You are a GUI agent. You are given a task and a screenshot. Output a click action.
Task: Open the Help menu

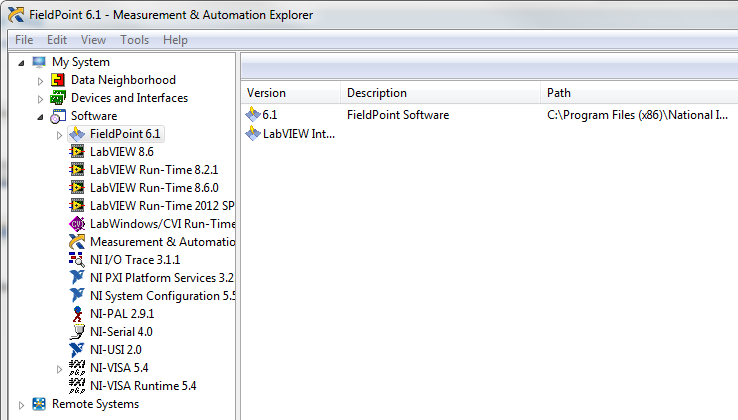[x=176, y=40]
